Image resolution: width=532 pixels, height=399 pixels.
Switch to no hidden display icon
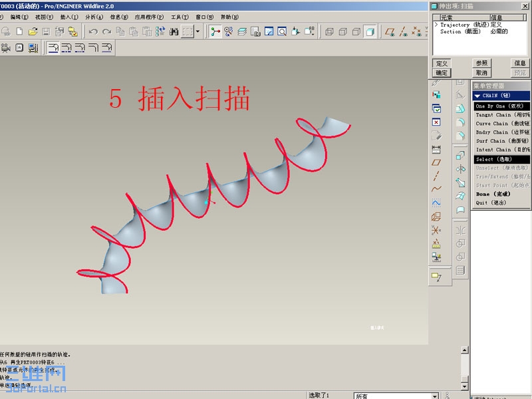click(x=356, y=31)
